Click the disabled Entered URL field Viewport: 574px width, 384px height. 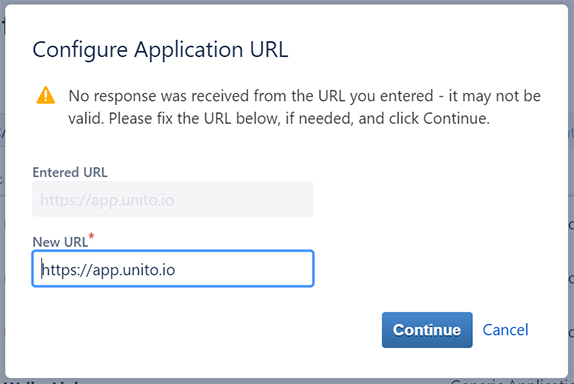click(173, 199)
